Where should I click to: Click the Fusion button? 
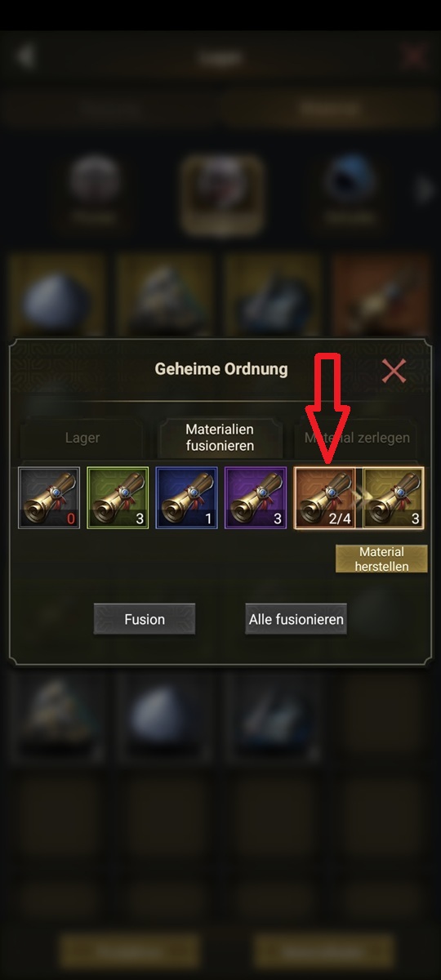coord(145,619)
